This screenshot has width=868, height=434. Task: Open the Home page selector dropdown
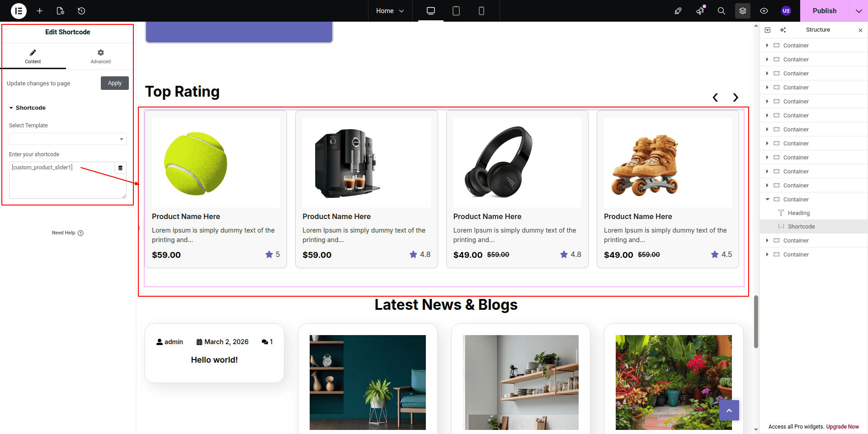tap(390, 11)
